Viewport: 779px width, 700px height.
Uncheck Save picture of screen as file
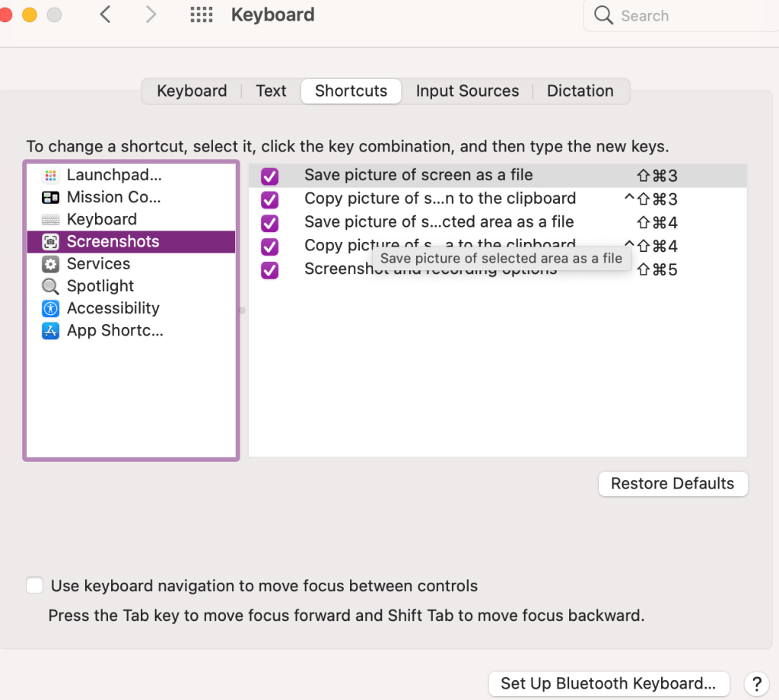tap(269, 177)
